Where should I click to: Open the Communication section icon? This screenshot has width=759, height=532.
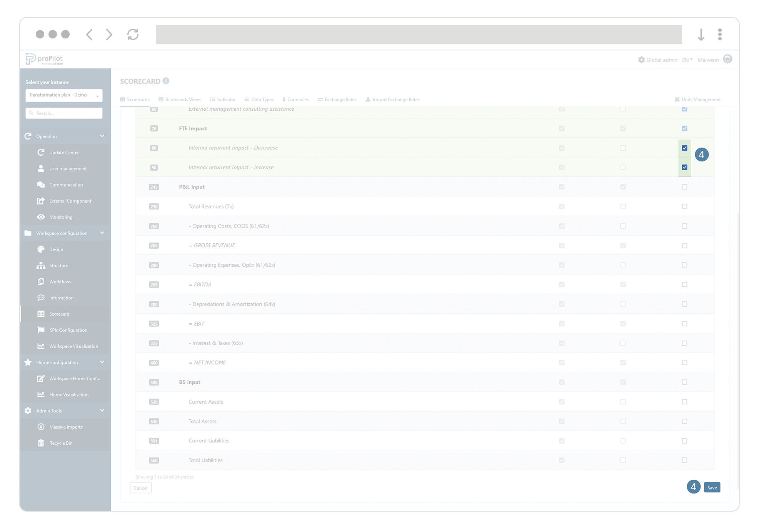(x=41, y=185)
